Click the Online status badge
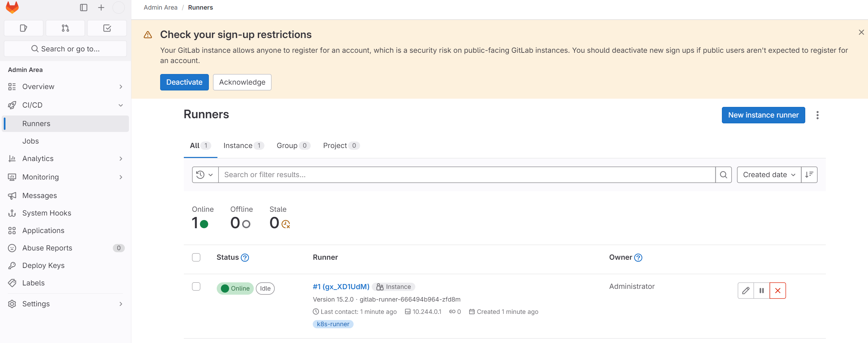Image resolution: width=868 pixels, height=343 pixels. pos(235,289)
